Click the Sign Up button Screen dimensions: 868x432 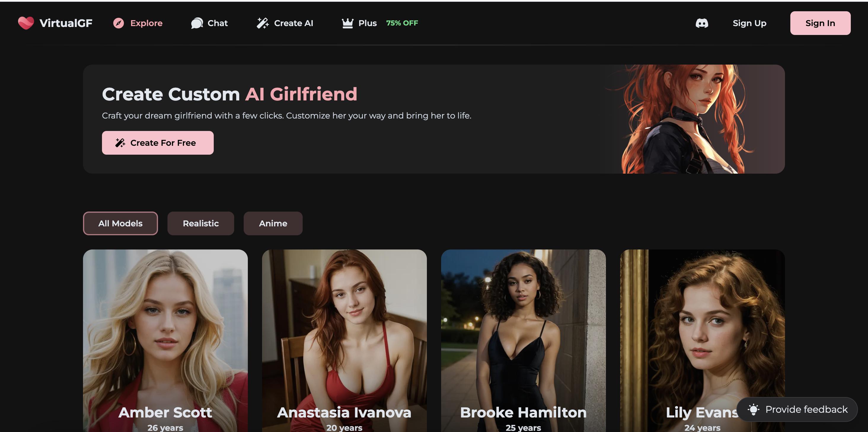click(x=749, y=23)
